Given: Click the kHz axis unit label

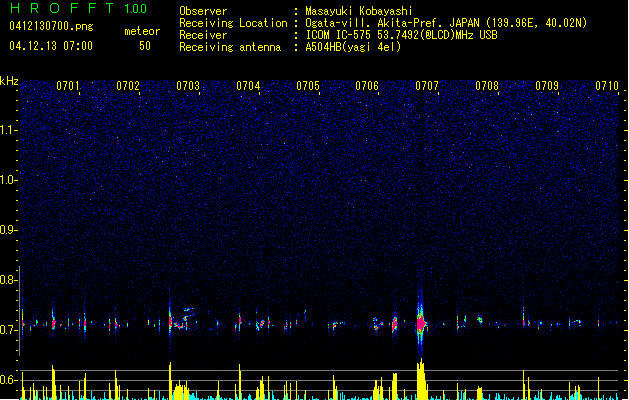Looking at the screenshot, I should (9, 81).
